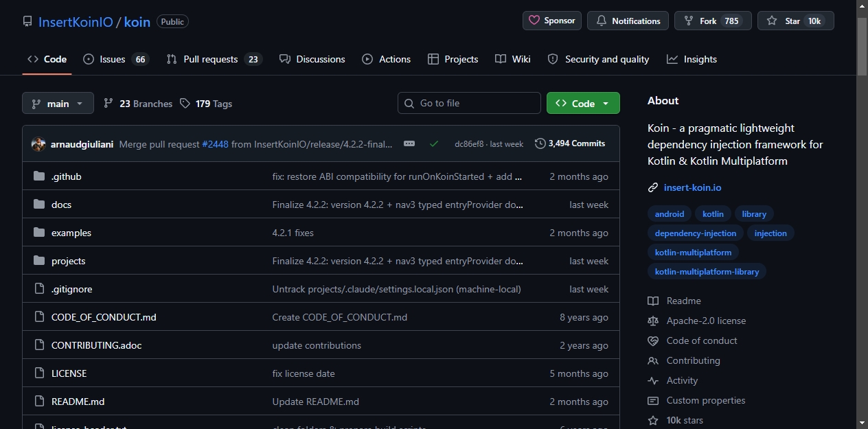Viewport: 868px width, 429px height.
Task: Open the Projects tab
Action: pos(453,59)
